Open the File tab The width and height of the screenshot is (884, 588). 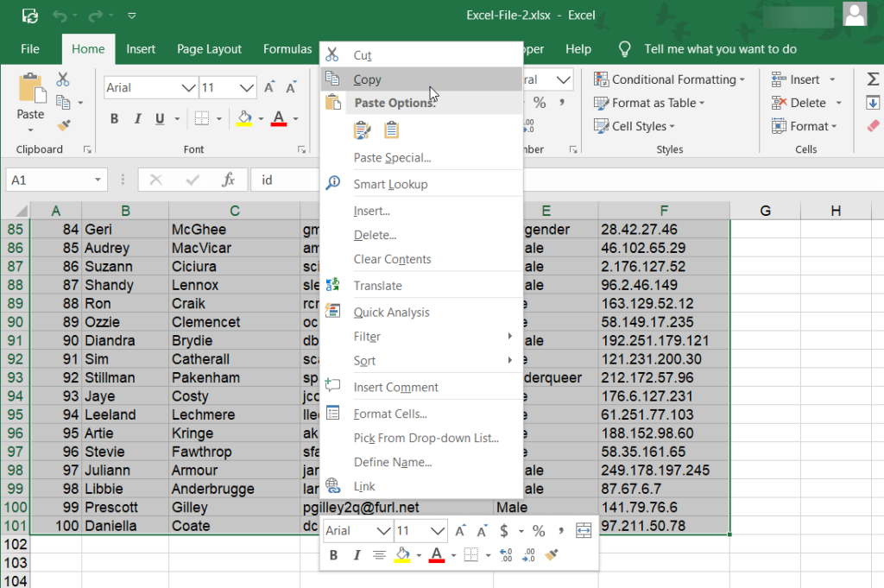[30, 49]
